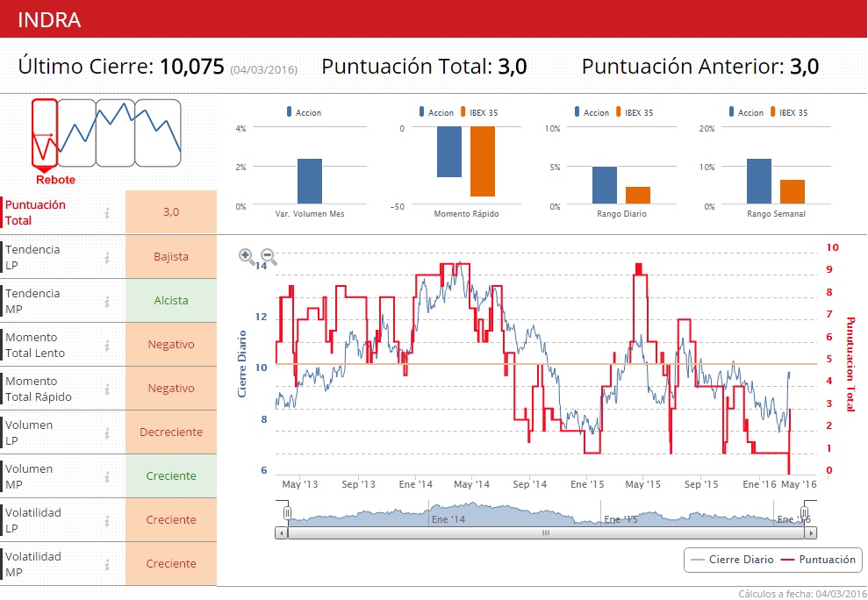The image size is (868, 600).
Task: Click Negativo value of Momento Total Lento
Action: click(171, 344)
